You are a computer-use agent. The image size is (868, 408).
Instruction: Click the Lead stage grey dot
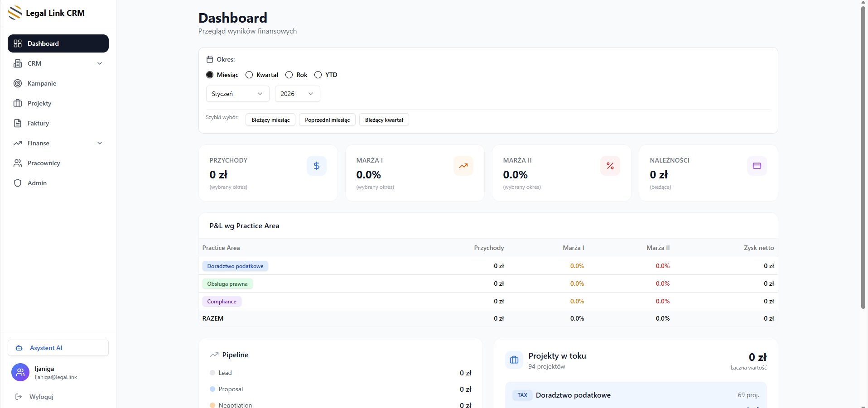pyautogui.click(x=212, y=373)
